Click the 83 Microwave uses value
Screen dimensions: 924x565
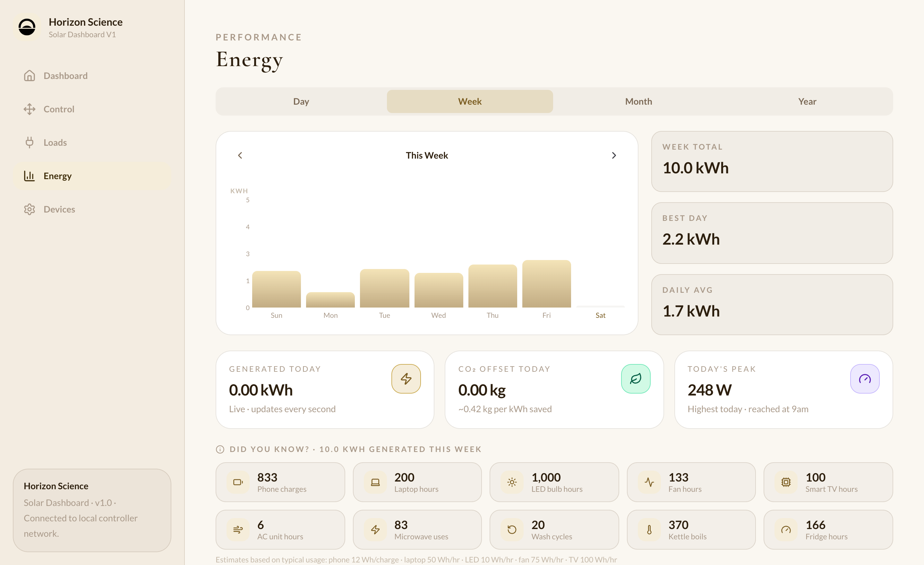click(x=401, y=525)
